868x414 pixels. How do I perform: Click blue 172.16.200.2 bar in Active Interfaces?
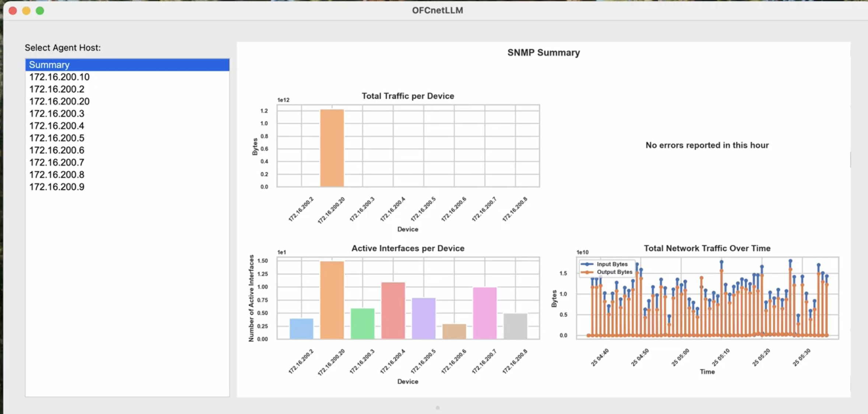[x=301, y=329]
